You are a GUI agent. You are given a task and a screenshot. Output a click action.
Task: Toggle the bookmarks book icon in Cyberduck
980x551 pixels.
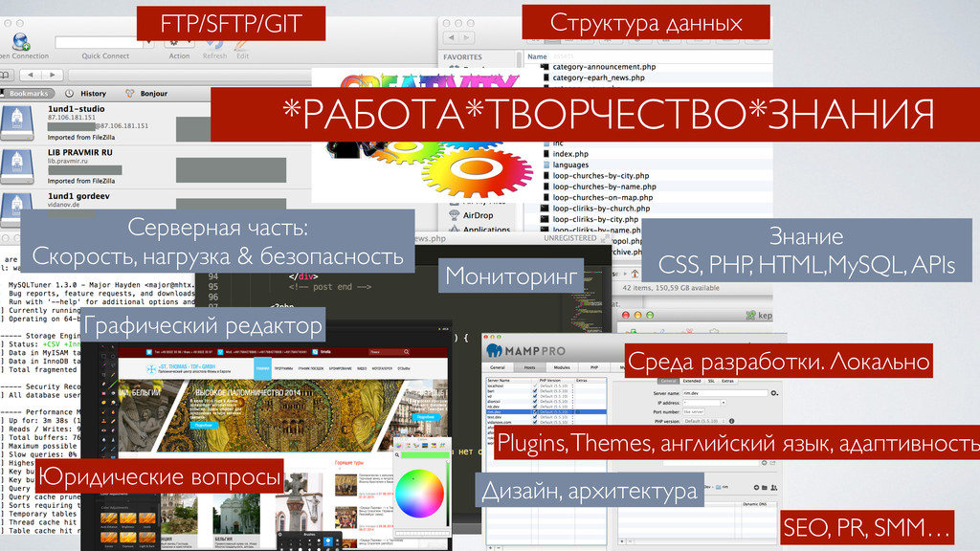(5, 75)
